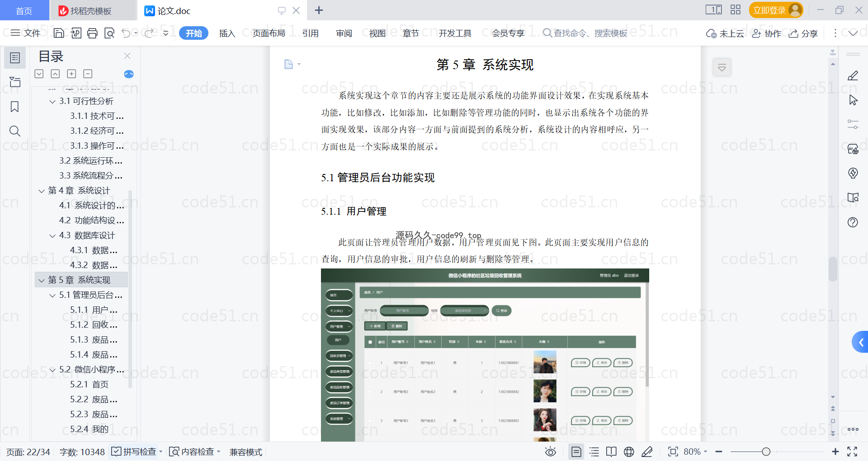Click the Redo arrow icon
868x461 pixels.
click(149, 33)
